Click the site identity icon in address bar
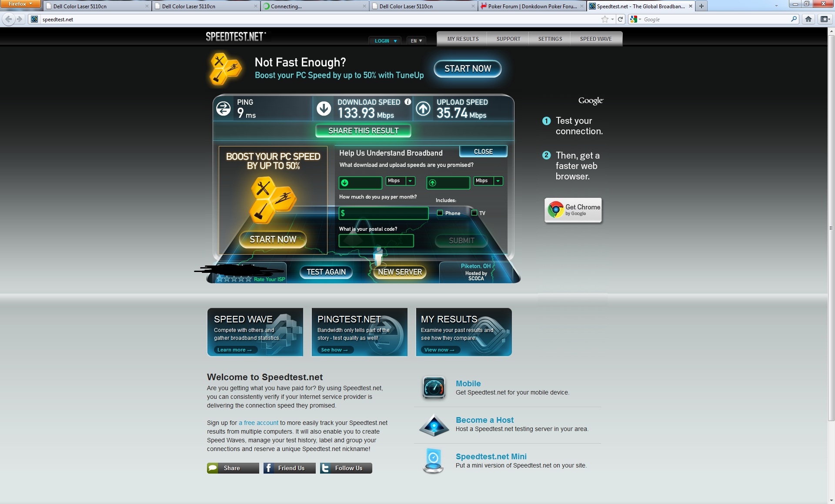This screenshot has height=504, width=835. click(34, 19)
